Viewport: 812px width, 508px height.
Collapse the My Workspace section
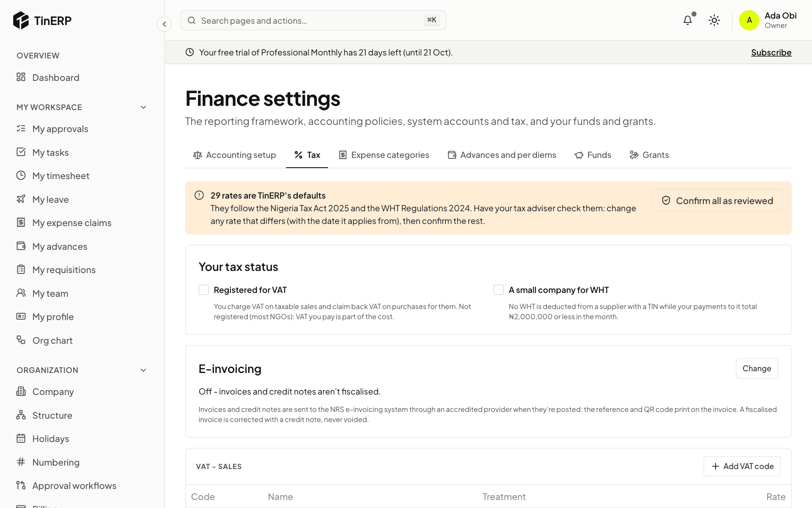[x=143, y=108]
